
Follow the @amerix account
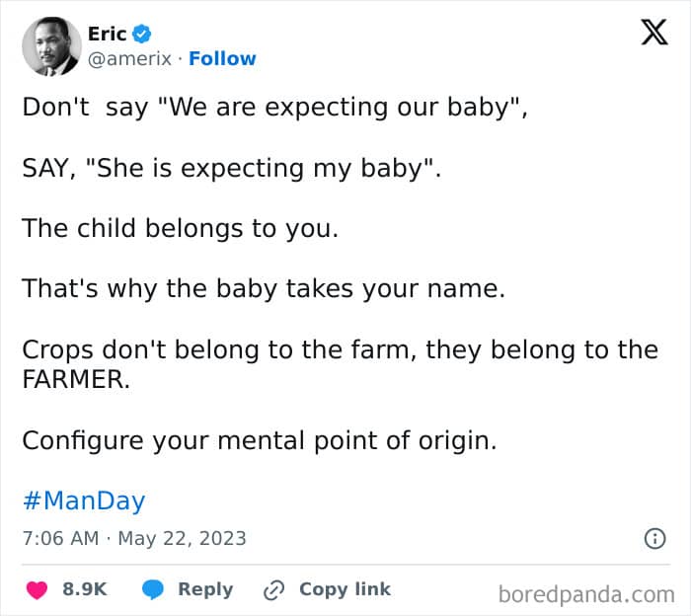pos(222,59)
